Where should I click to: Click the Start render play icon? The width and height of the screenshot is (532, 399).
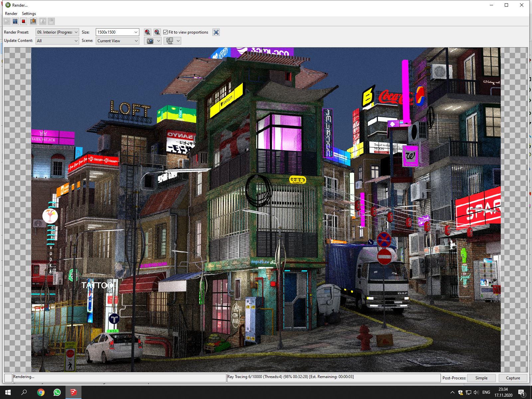click(x=7, y=21)
